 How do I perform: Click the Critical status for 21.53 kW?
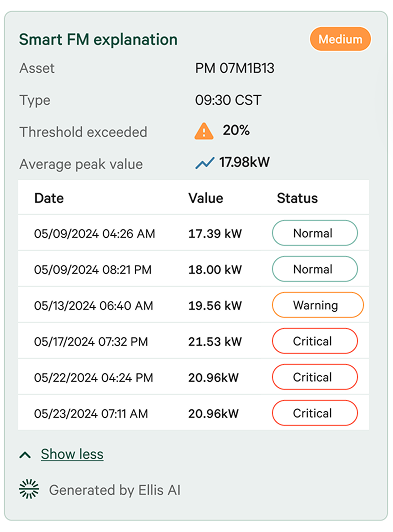coord(315,341)
